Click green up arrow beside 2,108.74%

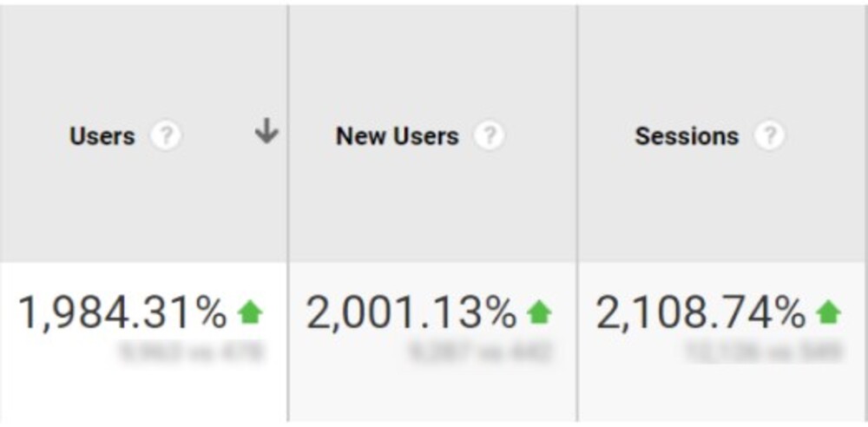829,313
